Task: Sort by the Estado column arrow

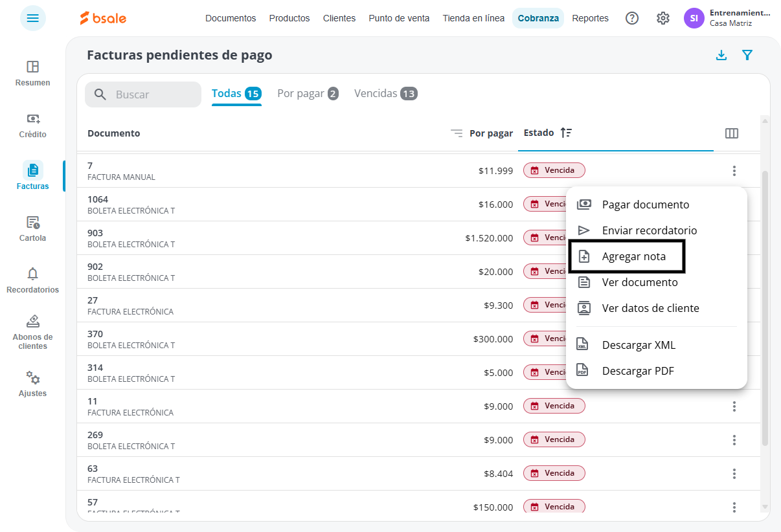Action: click(x=566, y=133)
